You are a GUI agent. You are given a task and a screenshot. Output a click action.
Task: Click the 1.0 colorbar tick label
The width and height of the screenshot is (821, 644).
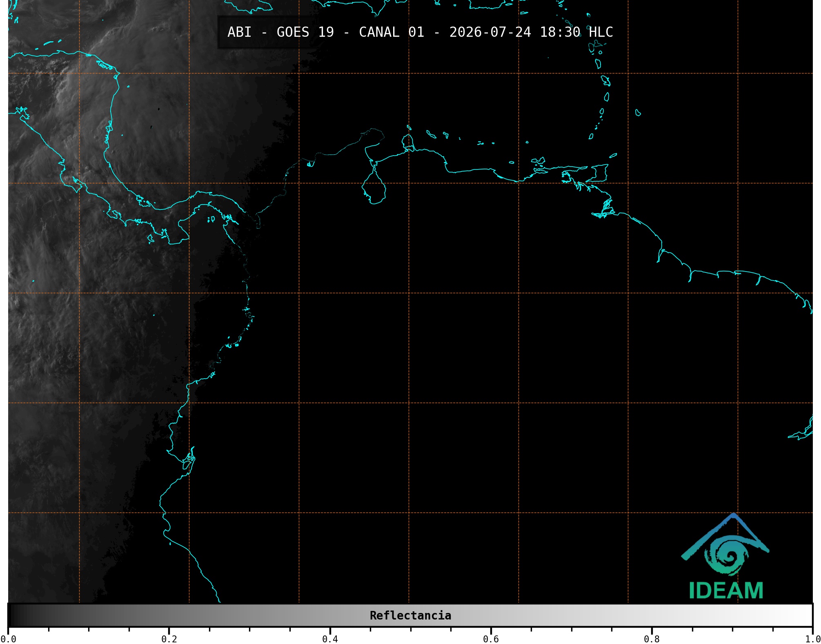pyautogui.click(x=813, y=639)
